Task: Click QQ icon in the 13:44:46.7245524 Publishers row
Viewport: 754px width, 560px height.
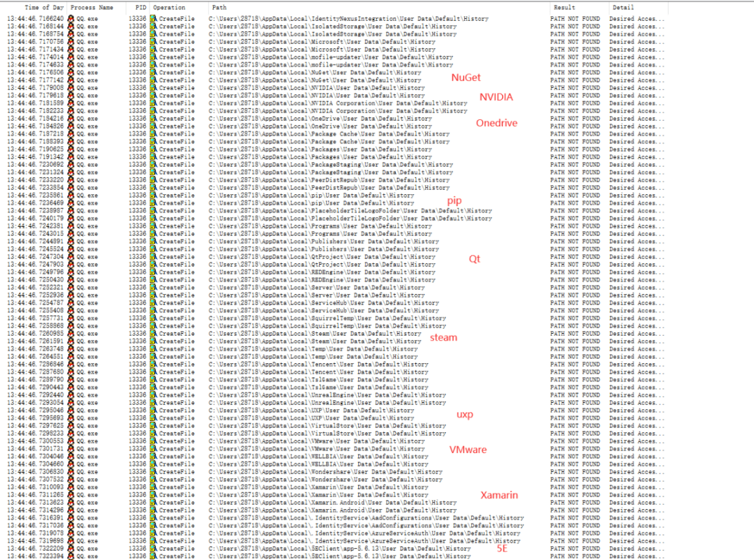Action: pyautogui.click(x=71, y=249)
